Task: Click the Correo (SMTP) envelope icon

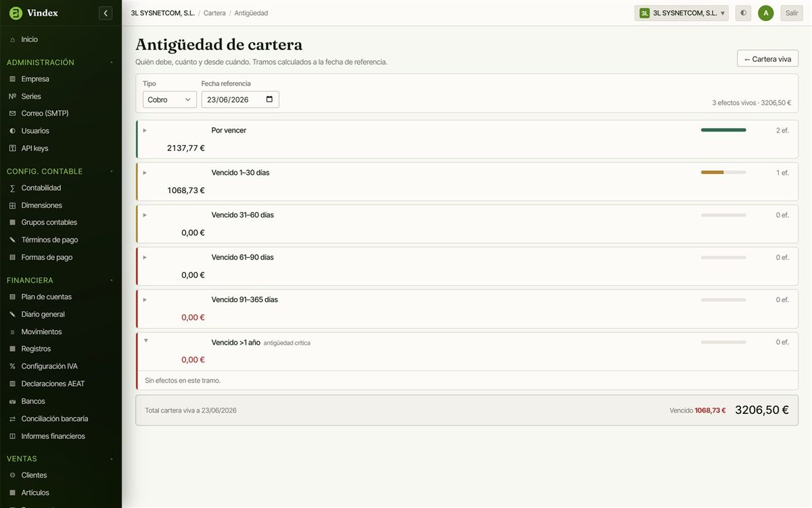Action: [x=12, y=114]
